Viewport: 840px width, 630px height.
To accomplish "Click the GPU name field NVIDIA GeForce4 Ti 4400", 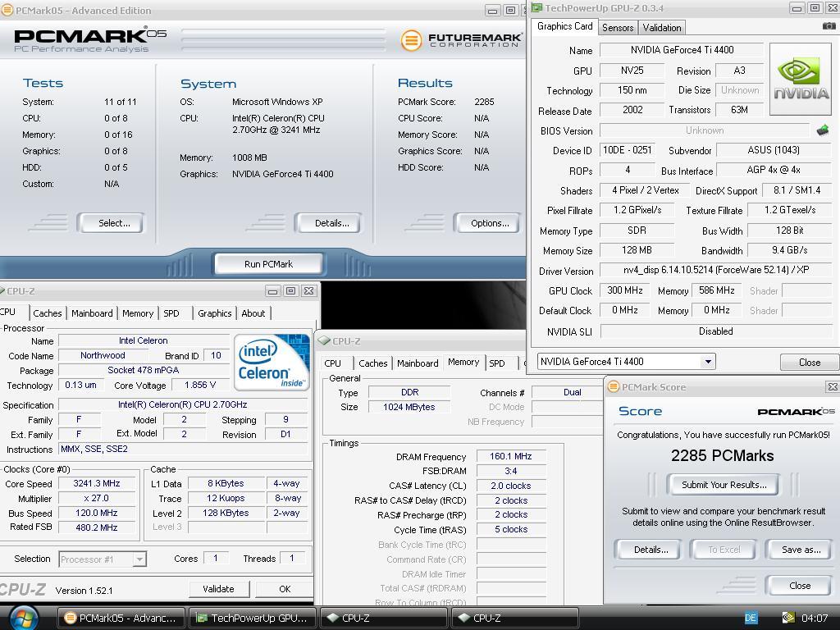I will (x=682, y=50).
